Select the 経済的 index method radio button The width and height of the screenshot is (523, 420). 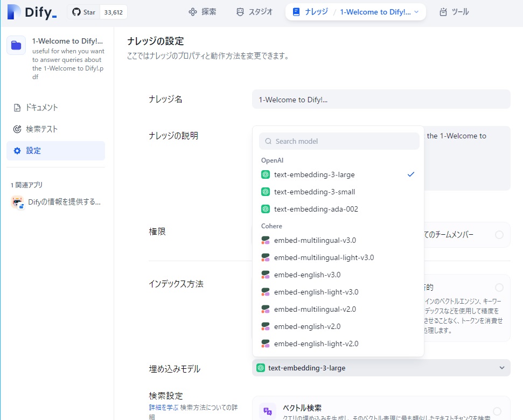pyautogui.click(x=499, y=288)
